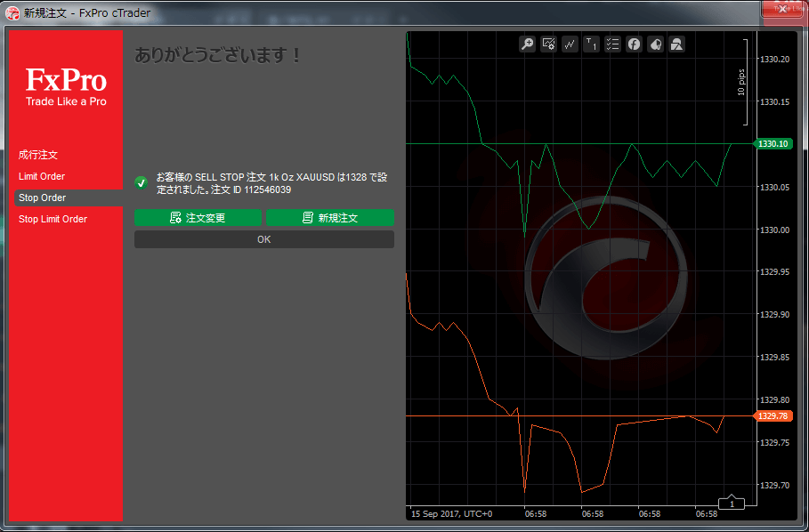The height and width of the screenshot is (532, 809).
Task: Close the 新規注文 dialog window
Action: 782,9
